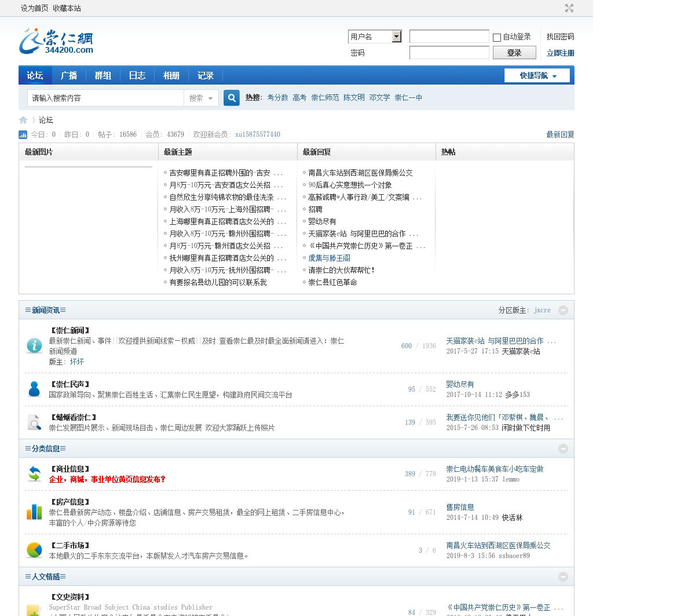Enable the 自动登录 checkbox

pos(497,38)
